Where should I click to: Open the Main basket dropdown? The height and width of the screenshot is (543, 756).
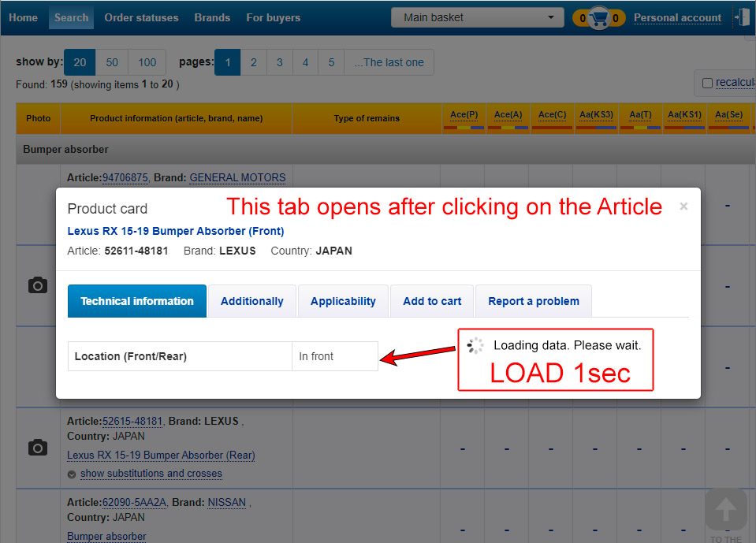[477, 17]
